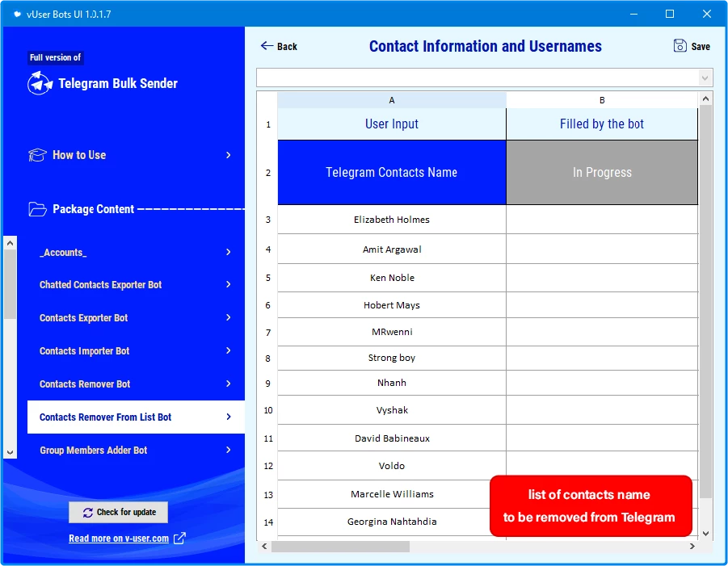Screen dimensions: 728x566
Task: Expand Chatted Contacts Exporter Bot chevron
Action: point(229,284)
